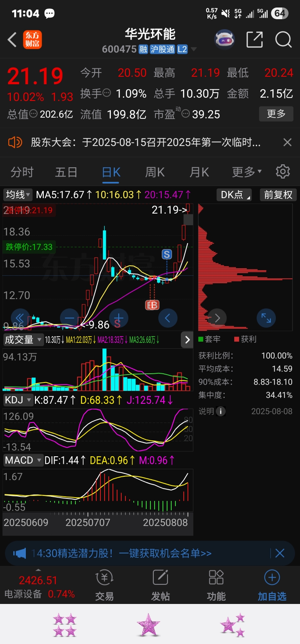The width and height of the screenshot is (300, 644).
Task: Dismiss the 股东大会 notice with X
Action: 287,143
